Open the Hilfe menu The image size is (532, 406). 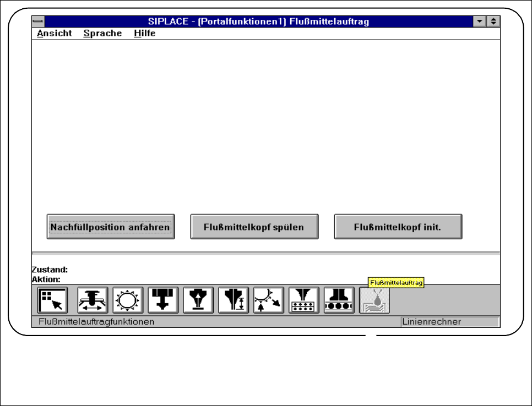144,33
